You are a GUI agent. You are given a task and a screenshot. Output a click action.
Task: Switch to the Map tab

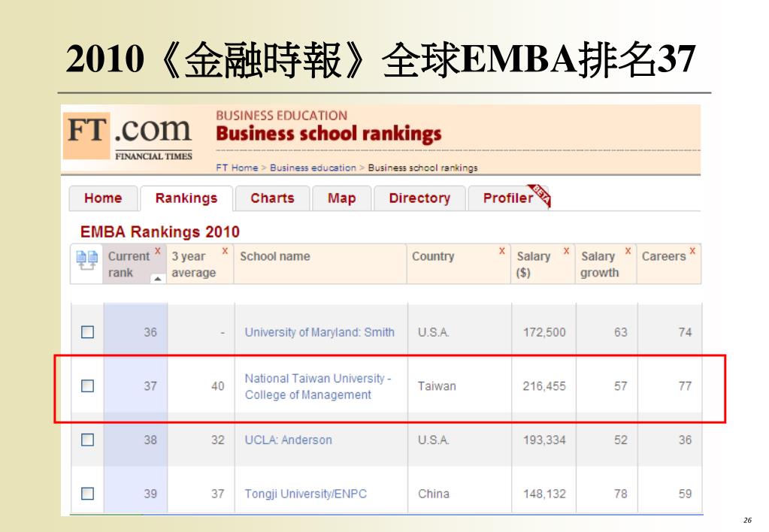tap(342, 198)
